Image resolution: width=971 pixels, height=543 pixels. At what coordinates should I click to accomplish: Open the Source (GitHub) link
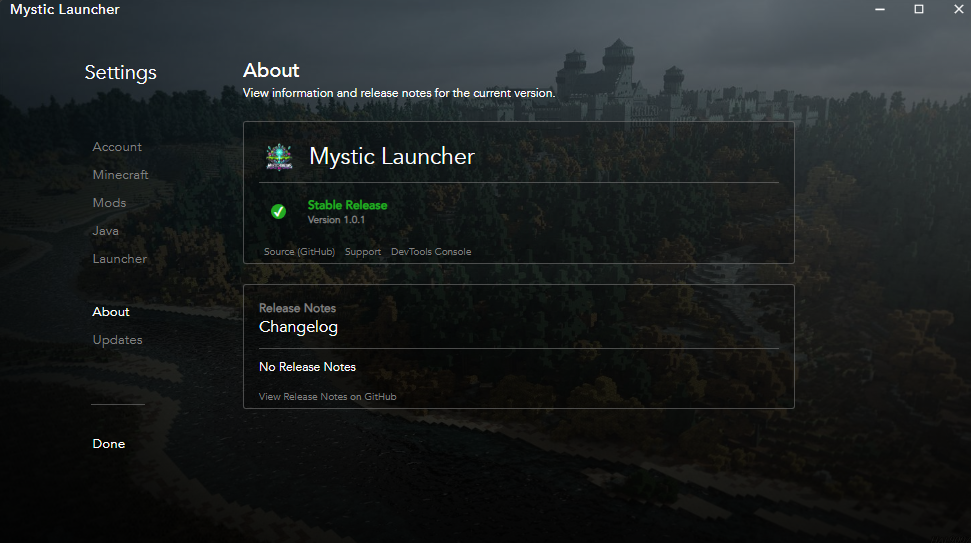299,251
